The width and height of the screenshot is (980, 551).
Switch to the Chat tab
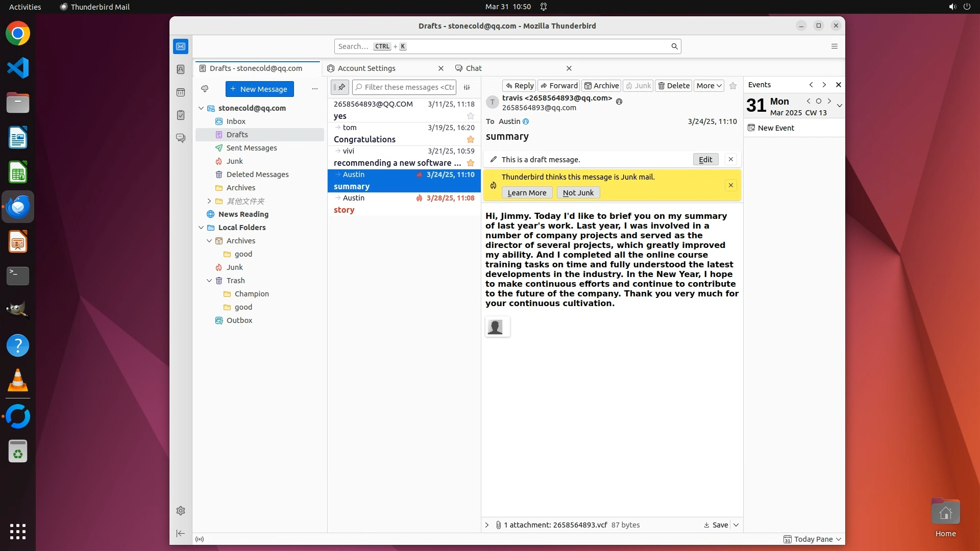pos(474,68)
